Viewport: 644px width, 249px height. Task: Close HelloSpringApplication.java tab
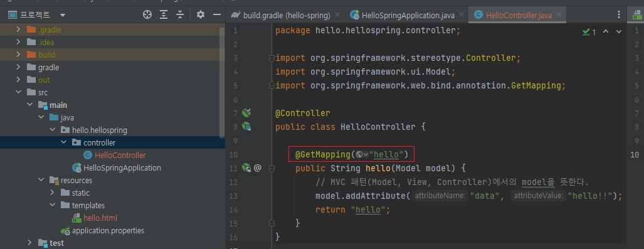pyautogui.click(x=462, y=15)
